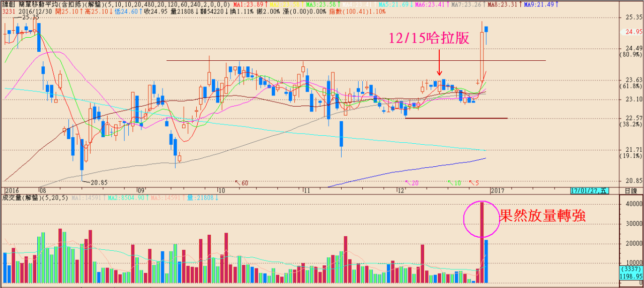Click the 17/01/27 date box
Viewport: 644px width, 288px height.
coord(589,191)
